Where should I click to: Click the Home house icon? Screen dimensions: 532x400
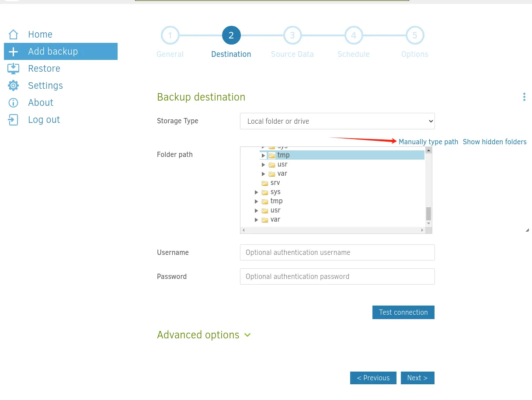[14, 35]
